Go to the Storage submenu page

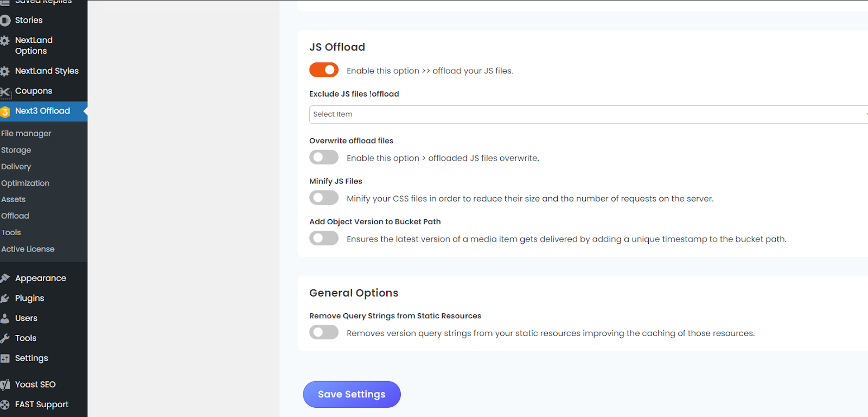click(16, 150)
